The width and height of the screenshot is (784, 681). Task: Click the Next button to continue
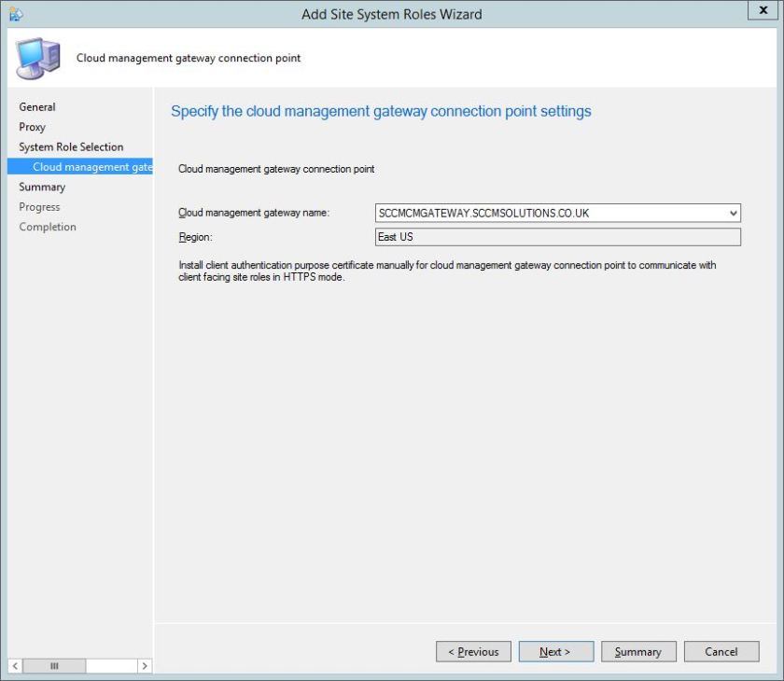(555, 651)
